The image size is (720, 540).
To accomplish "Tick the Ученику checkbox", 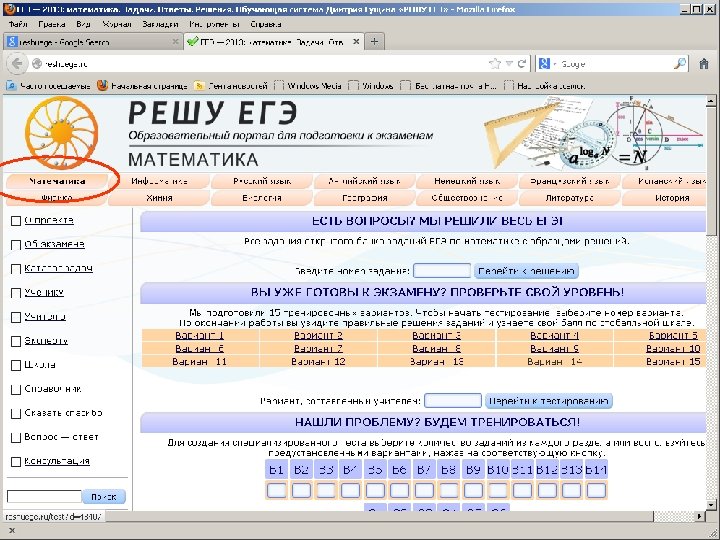I will tap(16, 293).
